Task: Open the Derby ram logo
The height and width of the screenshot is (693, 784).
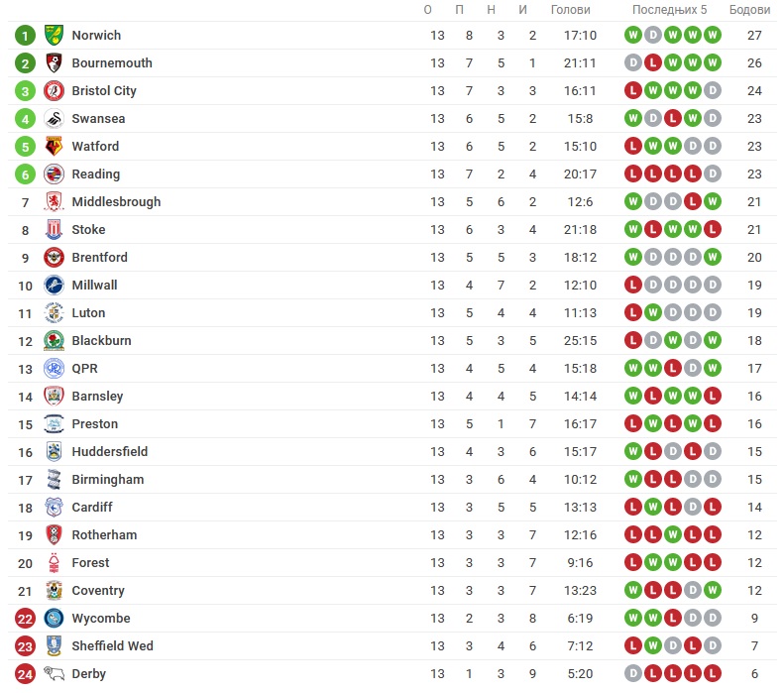Action: (54, 673)
